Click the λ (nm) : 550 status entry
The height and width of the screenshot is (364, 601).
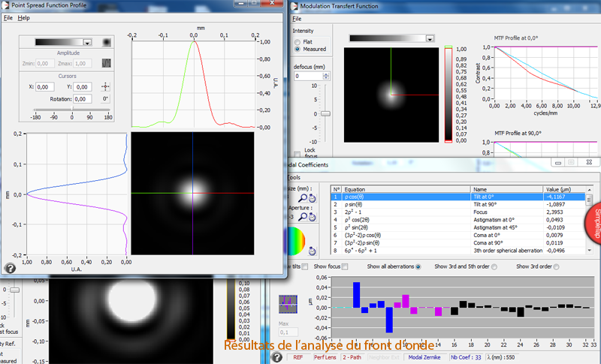501,357
